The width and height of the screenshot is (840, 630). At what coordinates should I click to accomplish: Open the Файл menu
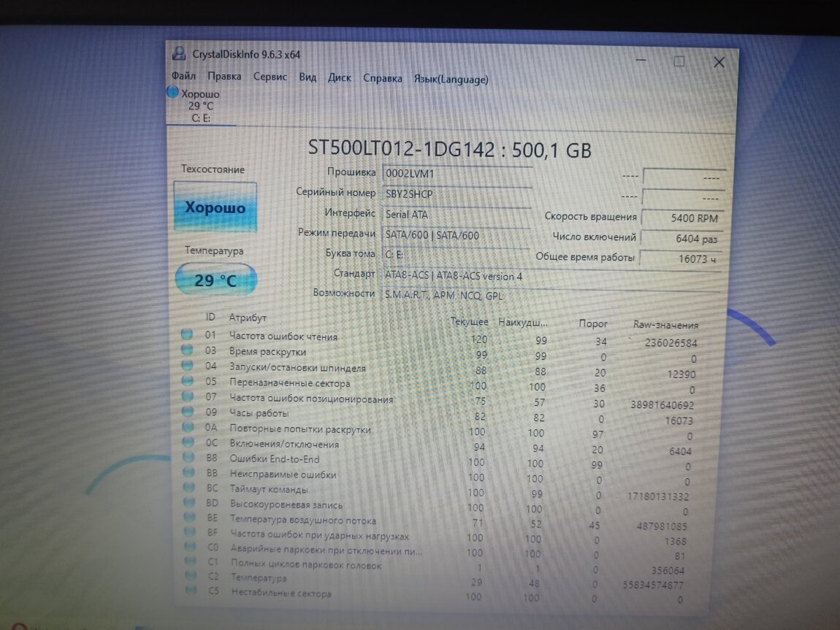point(183,76)
